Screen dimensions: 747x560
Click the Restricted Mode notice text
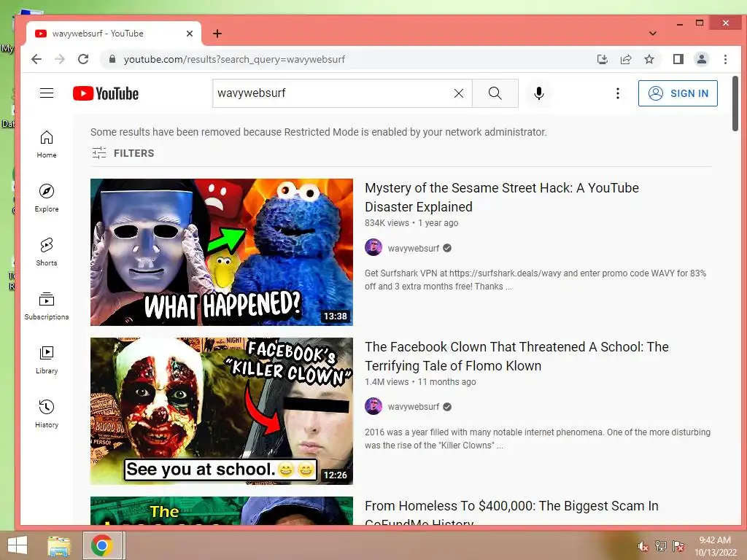319,132
